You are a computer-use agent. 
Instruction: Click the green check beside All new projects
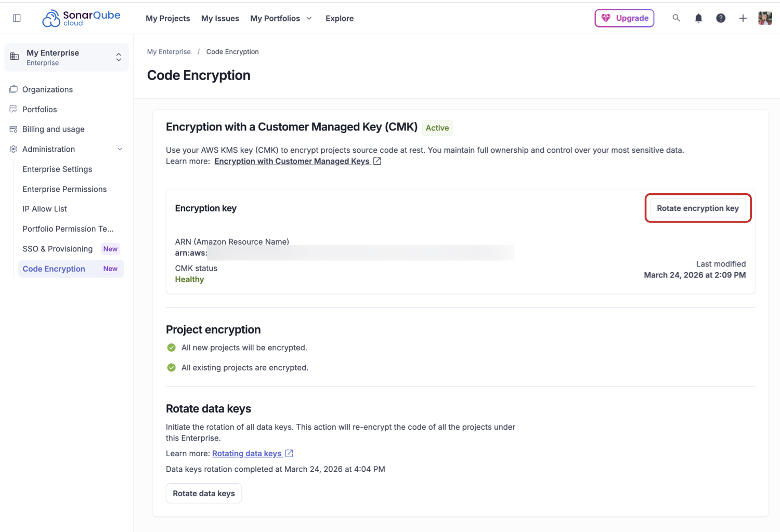point(171,348)
